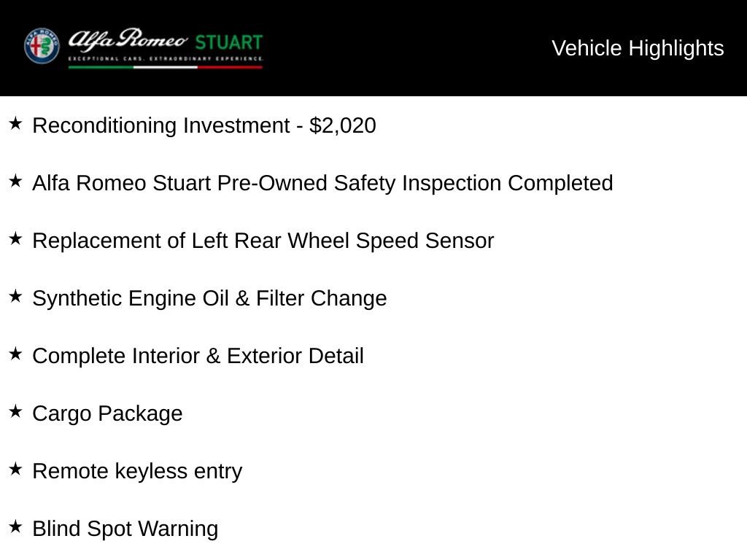Select the Remote keyless entry highlight text
The width and height of the screenshot is (747, 560).
(137, 472)
